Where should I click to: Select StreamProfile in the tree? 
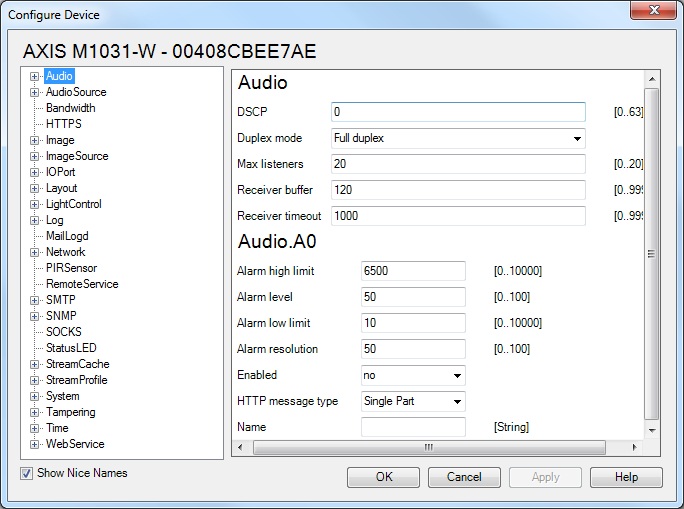[x=77, y=380]
